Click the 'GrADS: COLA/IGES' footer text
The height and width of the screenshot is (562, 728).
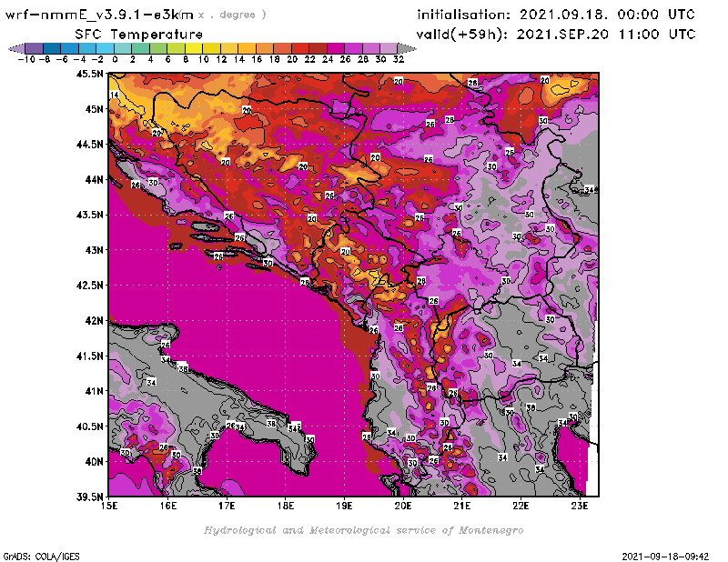tap(42, 557)
